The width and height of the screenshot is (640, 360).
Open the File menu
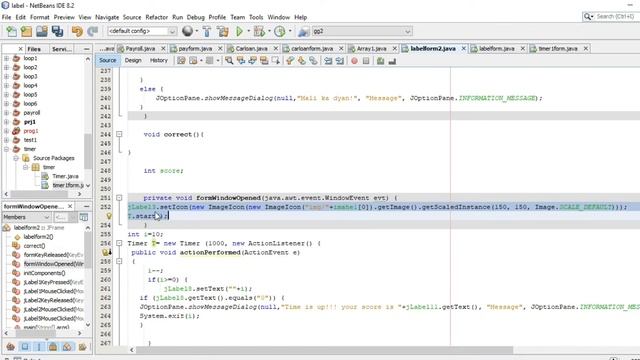pos(7,17)
